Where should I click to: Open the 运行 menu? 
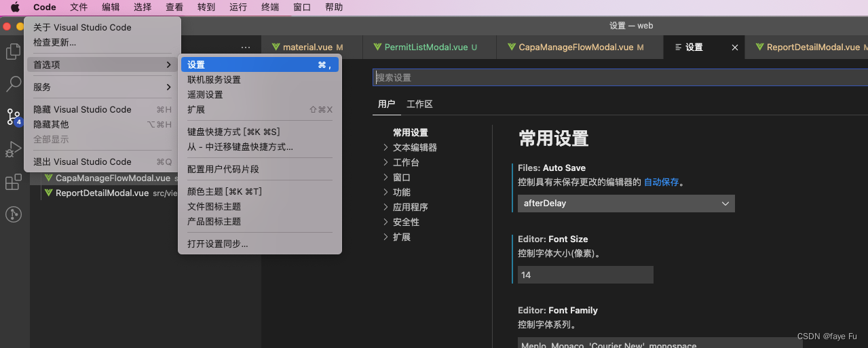click(238, 7)
